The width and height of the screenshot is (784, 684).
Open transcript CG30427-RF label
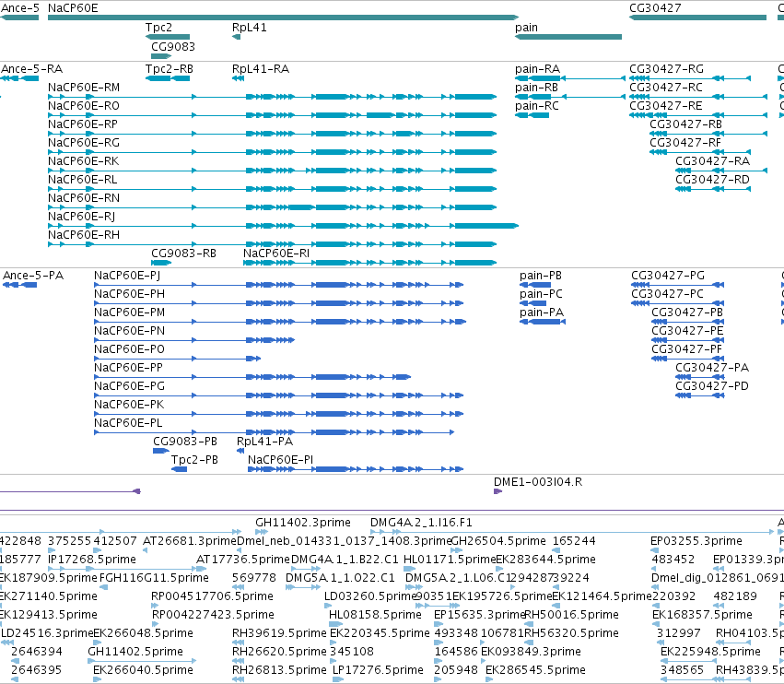pos(685,143)
